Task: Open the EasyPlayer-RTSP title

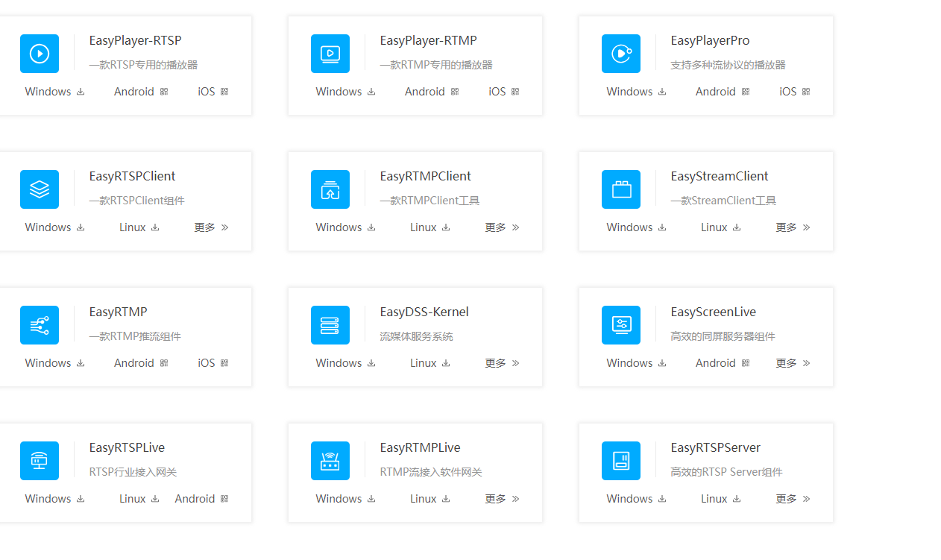Action: click(135, 41)
